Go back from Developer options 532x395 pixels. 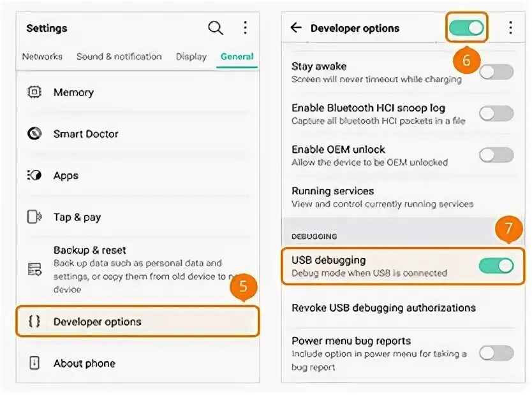coord(296,27)
